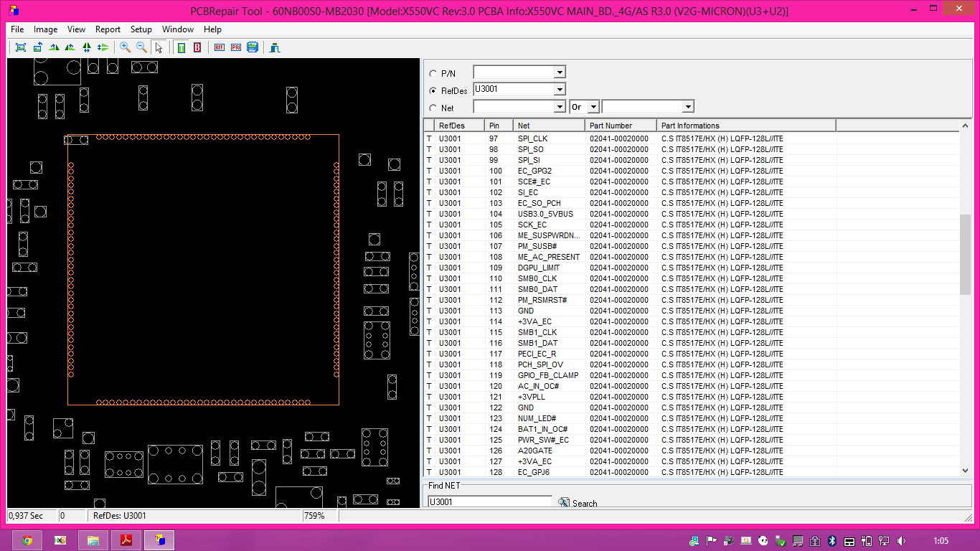The height and width of the screenshot is (551, 980).
Task: Select the red B bottom layer icon
Action: pyautogui.click(x=197, y=47)
